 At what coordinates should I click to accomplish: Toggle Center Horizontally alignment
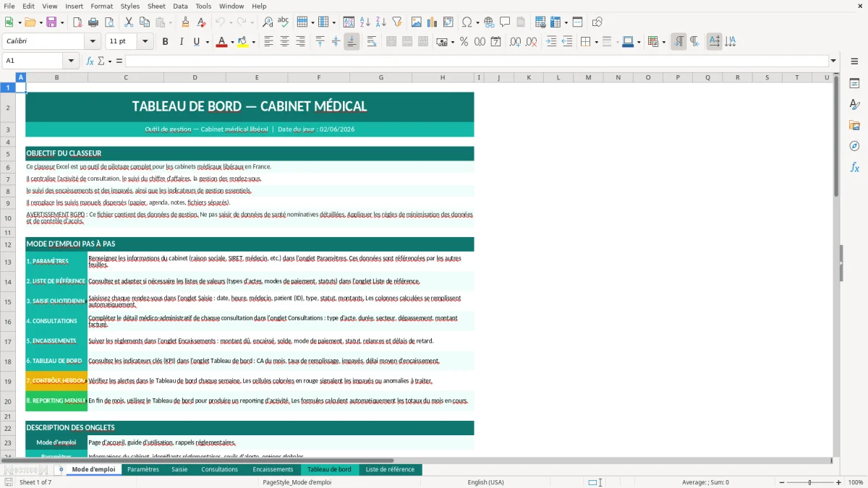click(x=284, y=42)
